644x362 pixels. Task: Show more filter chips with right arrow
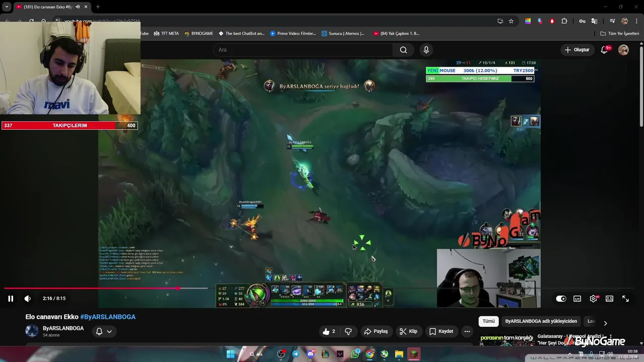tap(605, 323)
